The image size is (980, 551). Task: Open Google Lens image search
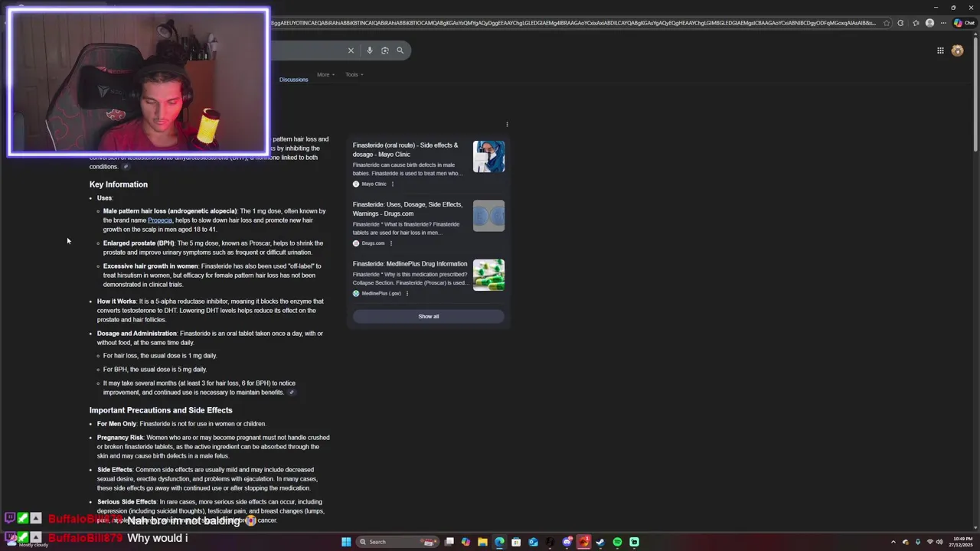[x=385, y=51]
